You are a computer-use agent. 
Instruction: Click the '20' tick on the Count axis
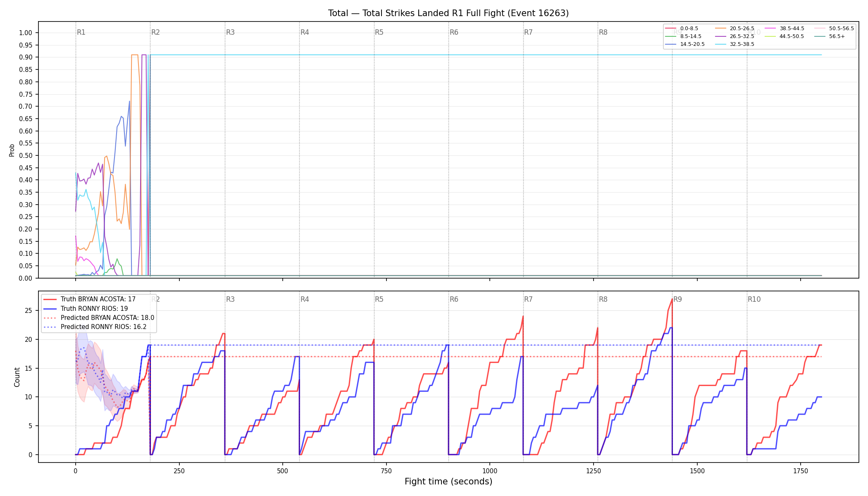[29, 340]
